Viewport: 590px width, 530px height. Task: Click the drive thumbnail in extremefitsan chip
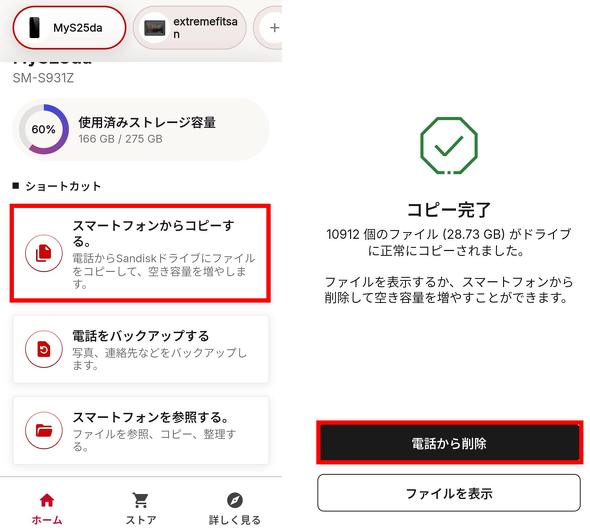coord(155,28)
